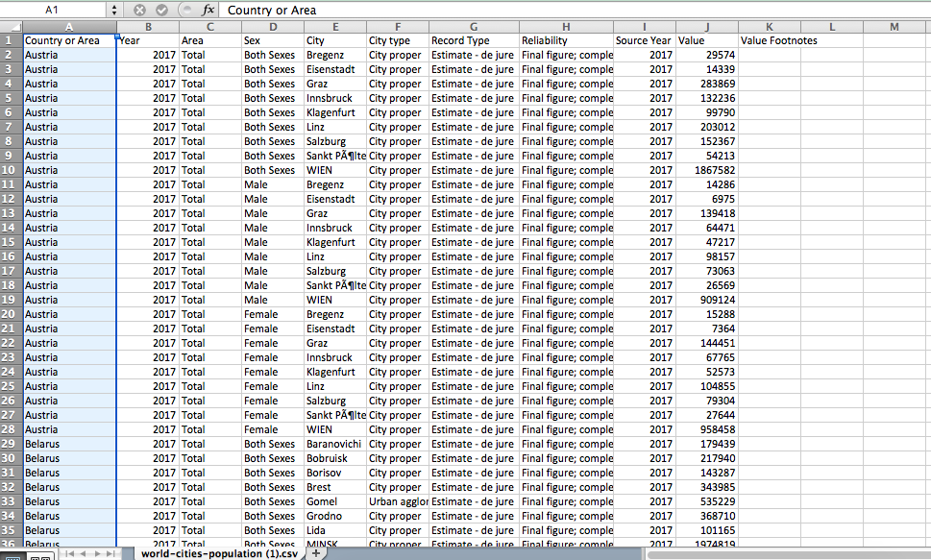This screenshot has height=560, width=931.
Task: Toggle the small circle control beside fx
Action: click(x=185, y=11)
